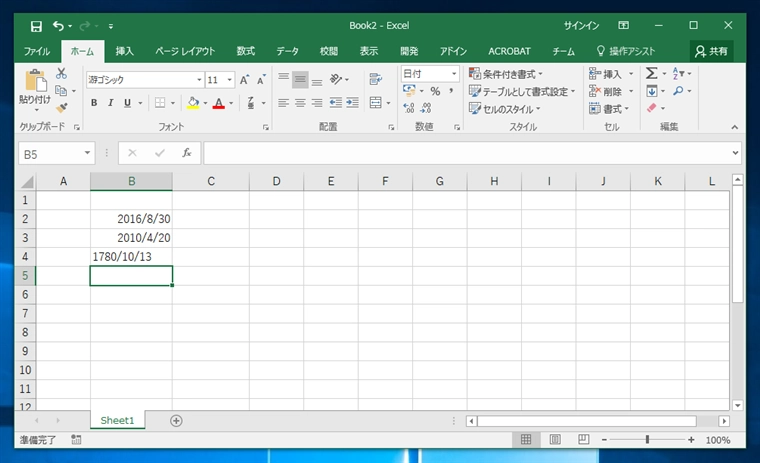Open the ファイル tab

coord(37,51)
